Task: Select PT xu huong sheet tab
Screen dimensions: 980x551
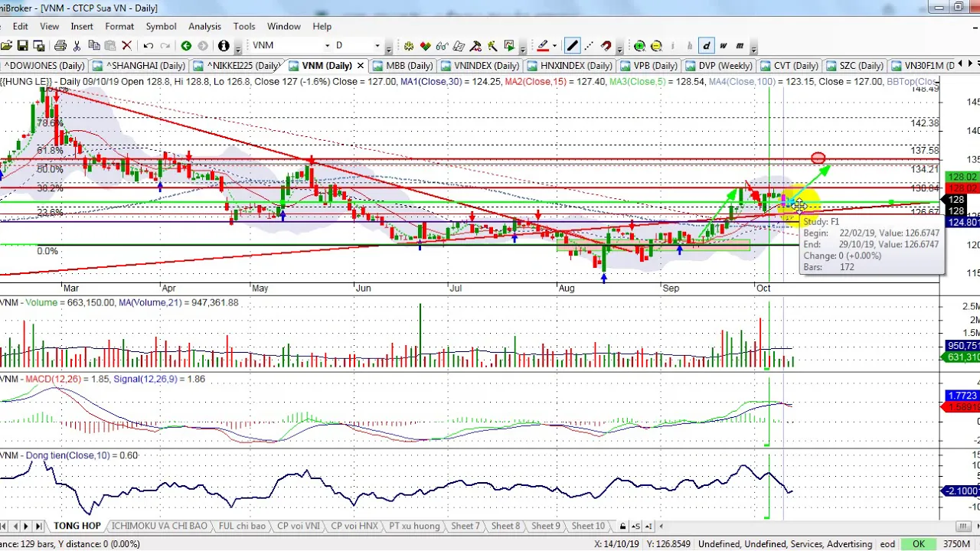Action: tap(414, 526)
